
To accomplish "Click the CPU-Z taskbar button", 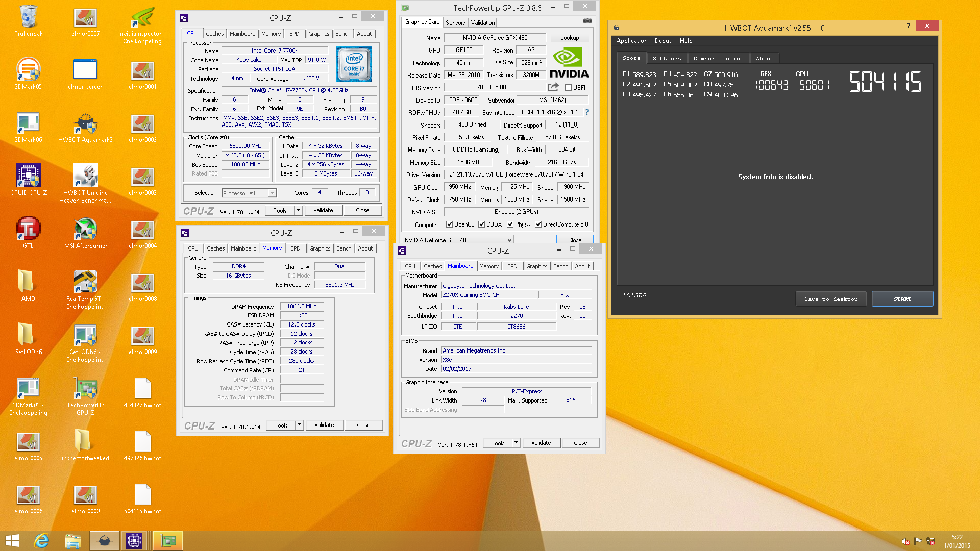I will (x=134, y=541).
